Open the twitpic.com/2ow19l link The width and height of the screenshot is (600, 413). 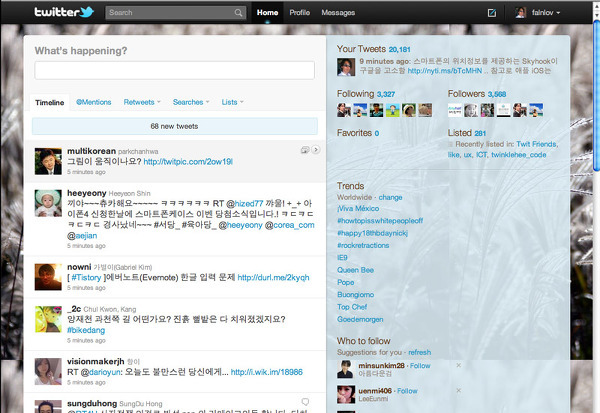pos(188,162)
